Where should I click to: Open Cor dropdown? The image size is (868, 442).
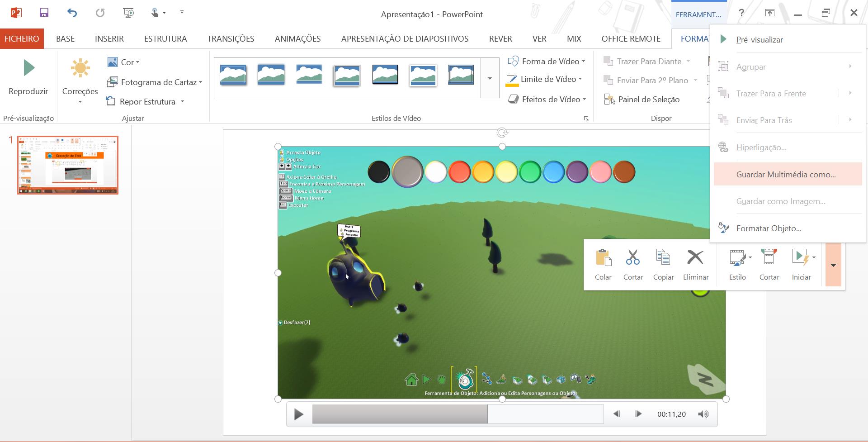pyautogui.click(x=124, y=62)
